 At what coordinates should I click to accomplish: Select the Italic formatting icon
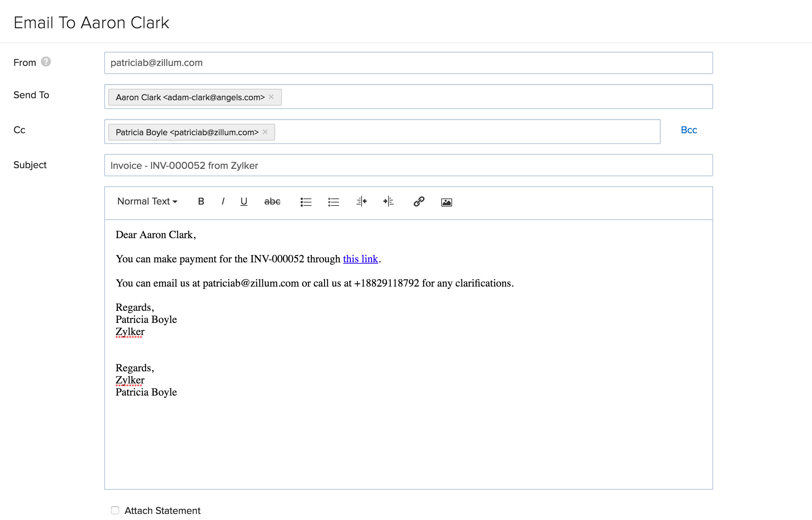pos(224,201)
